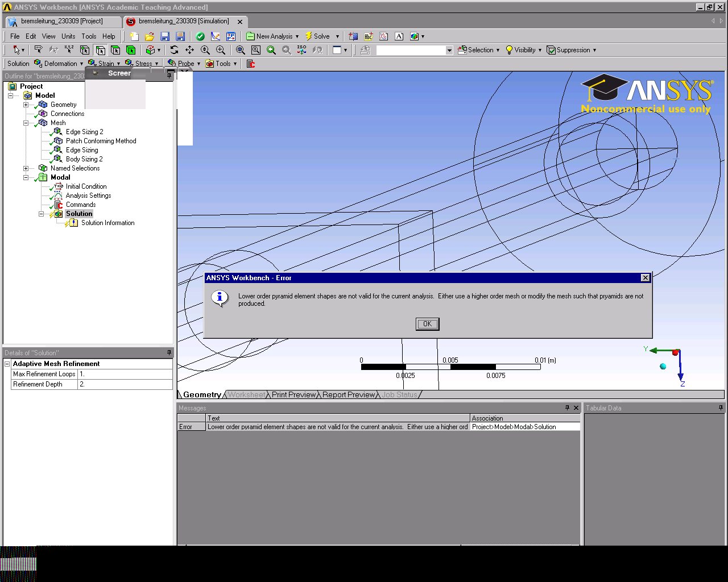The image size is (728, 582).
Task: Click the Section Plane icon
Action: (x=353, y=36)
